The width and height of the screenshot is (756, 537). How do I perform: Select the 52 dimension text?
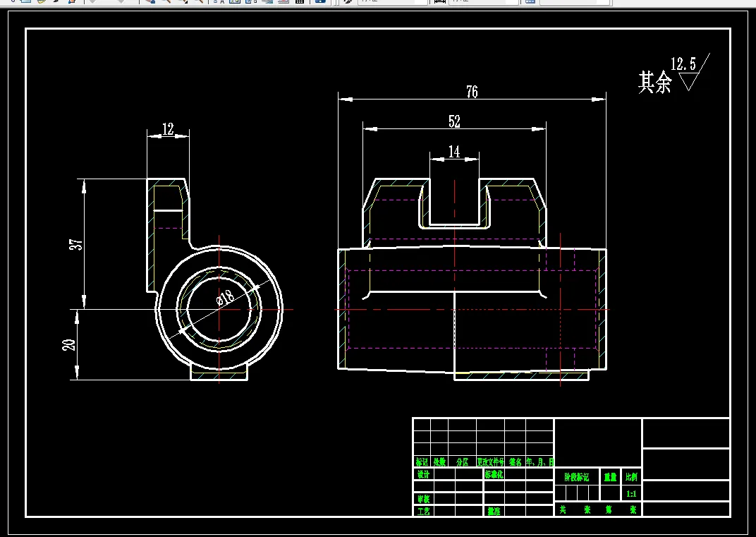454,121
